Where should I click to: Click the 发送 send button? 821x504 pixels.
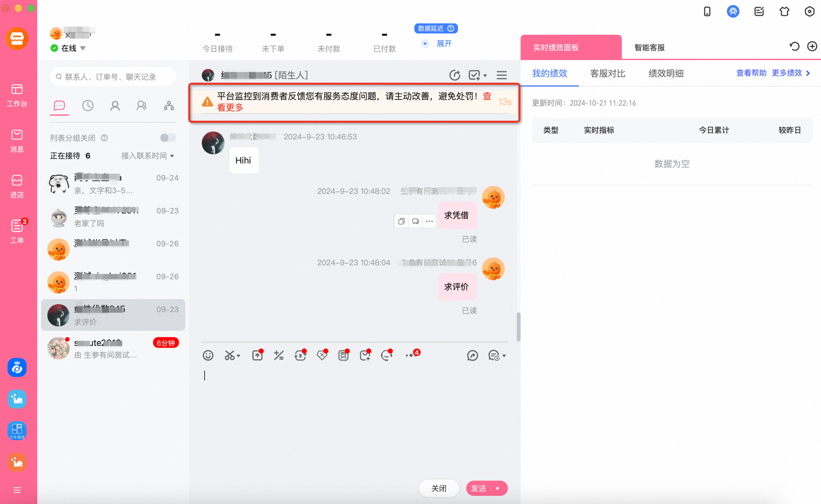pyautogui.click(x=479, y=488)
